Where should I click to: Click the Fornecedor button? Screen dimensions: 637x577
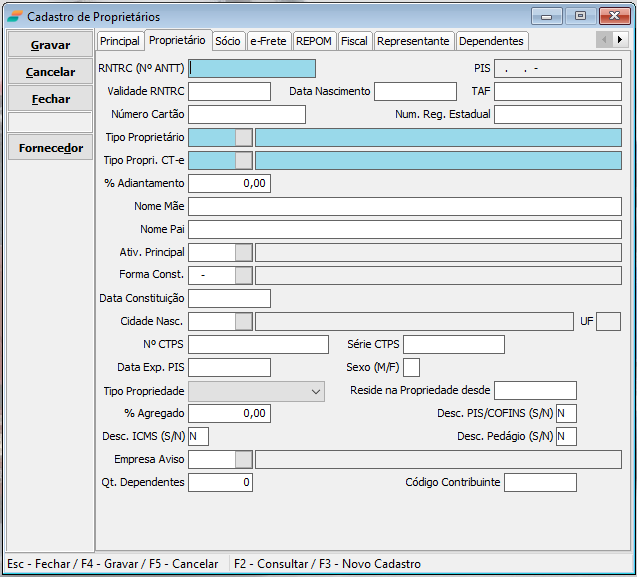[x=50, y=148]
